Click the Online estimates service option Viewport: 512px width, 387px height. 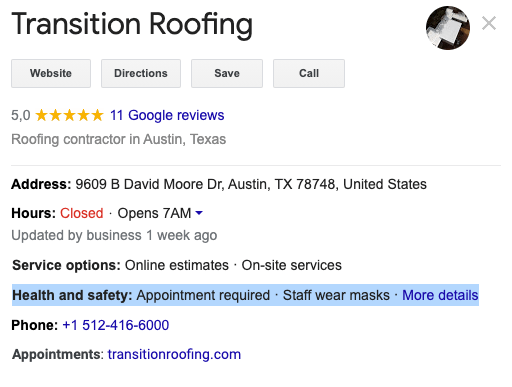(177, 265)
